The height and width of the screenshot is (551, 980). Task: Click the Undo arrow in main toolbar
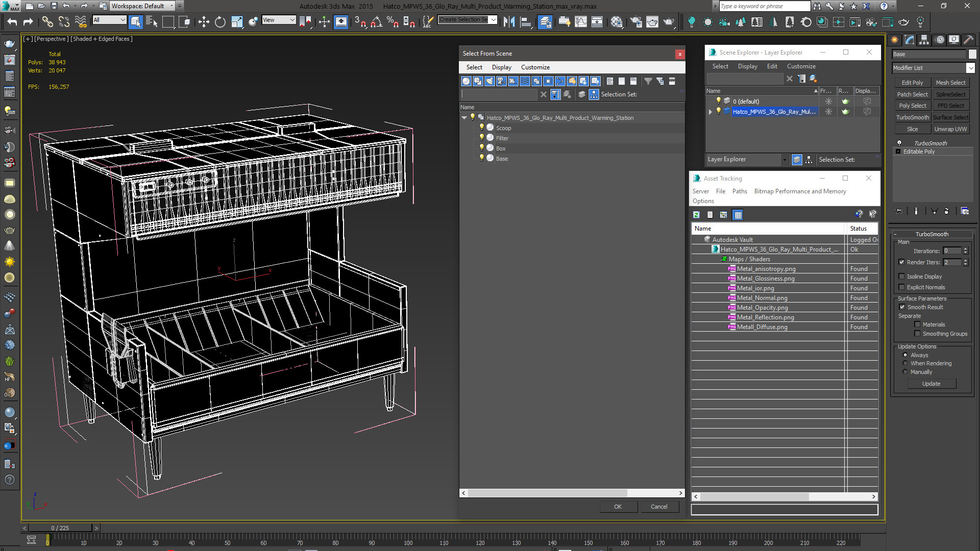coord(12,21)
